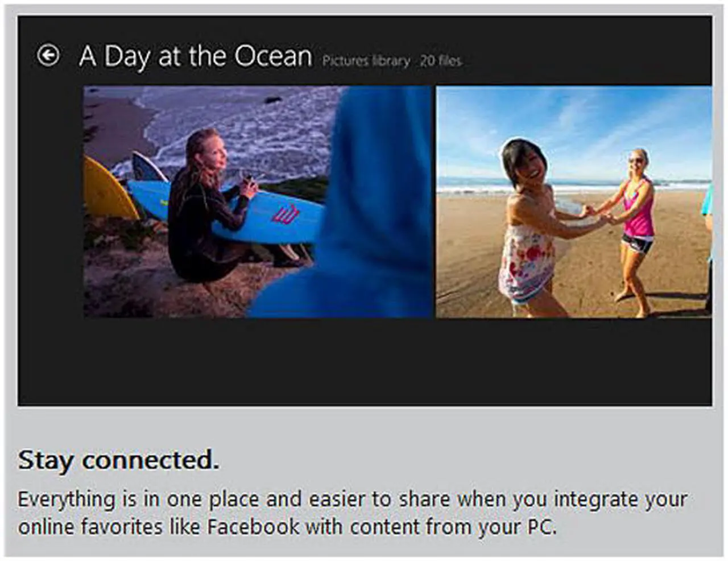Screen dimensions: 728x561
Task: Open the beach dancing photo thumbnail
Action: pyautogui.click(x=573, y=202)
